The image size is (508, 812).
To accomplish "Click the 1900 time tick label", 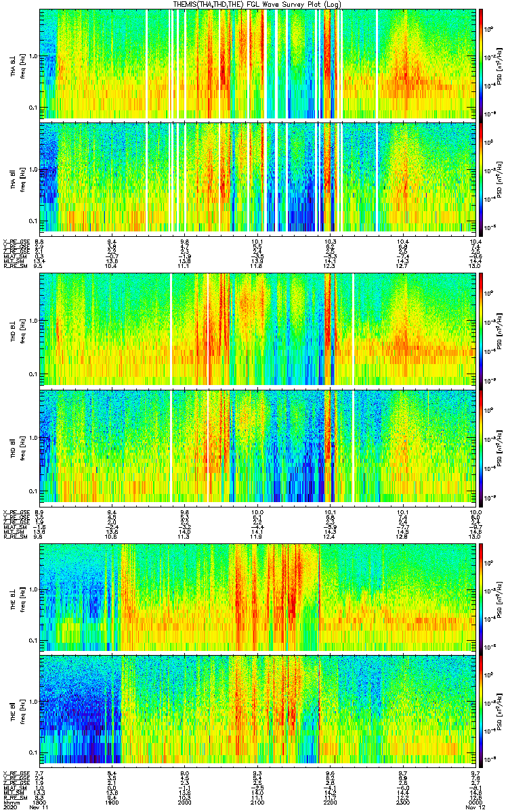I will [112, 803].
